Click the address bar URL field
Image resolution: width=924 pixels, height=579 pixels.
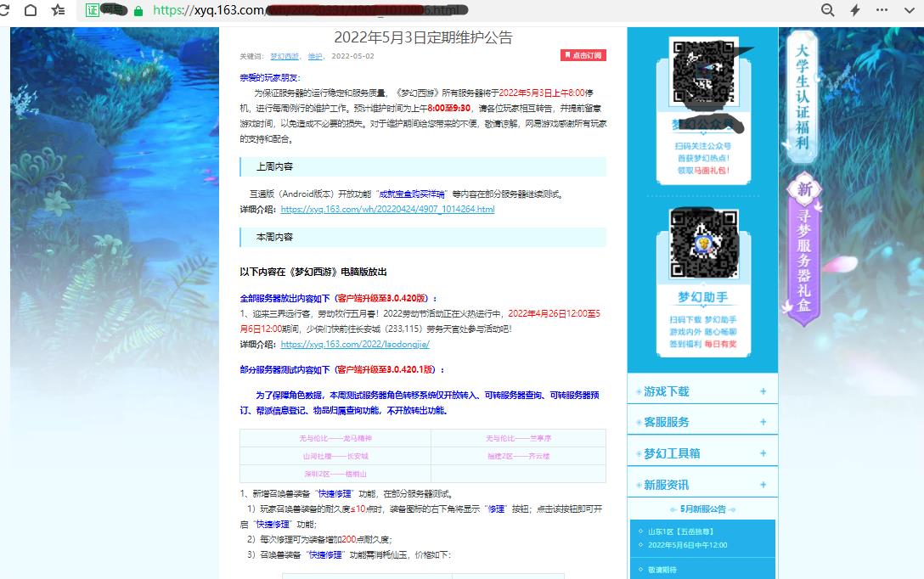click(x=444, y=10)
